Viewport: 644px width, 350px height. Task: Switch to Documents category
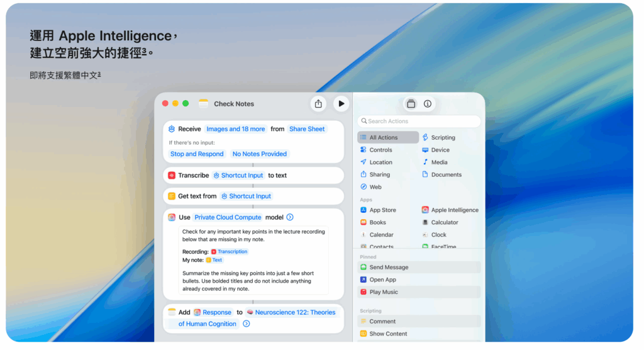coord(446,175)
